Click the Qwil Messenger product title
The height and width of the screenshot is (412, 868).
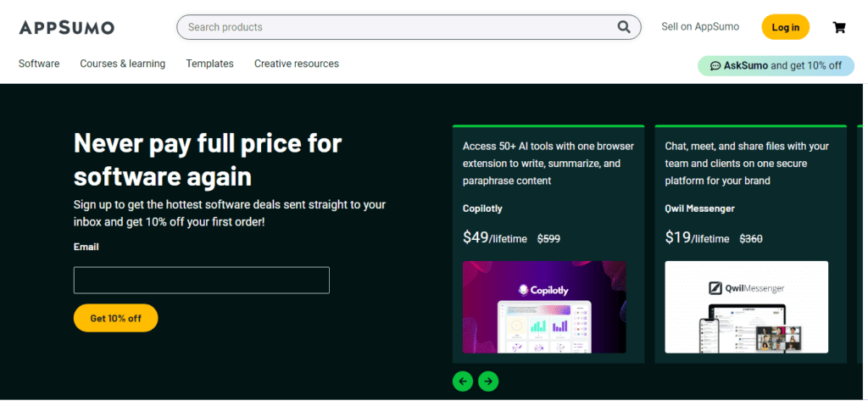pos(700,209)
